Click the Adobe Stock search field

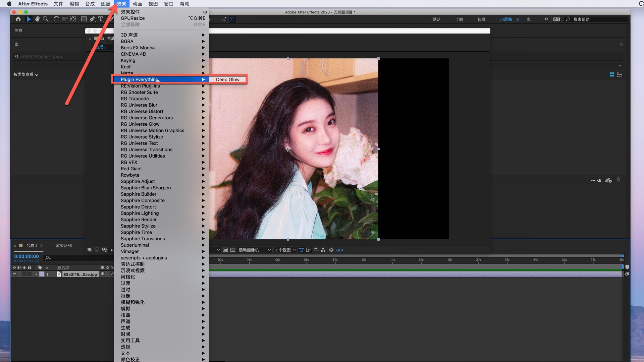click(x=50, y=57)
